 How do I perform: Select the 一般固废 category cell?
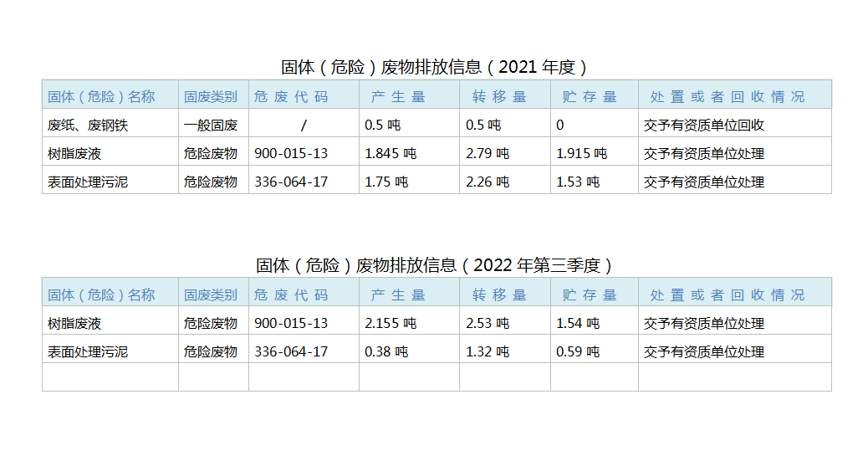(211, 126)
